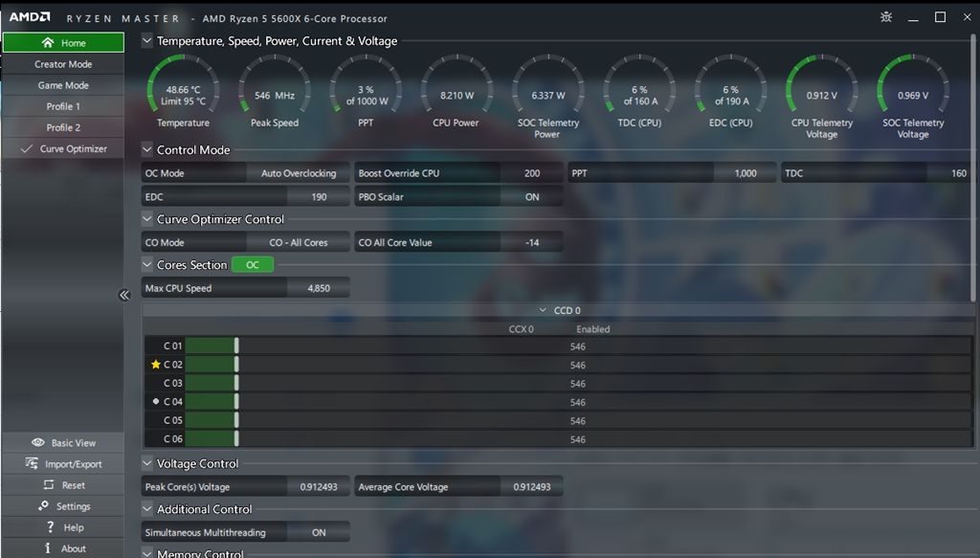Click the Basic View eye icon

[x=38, y=442]
